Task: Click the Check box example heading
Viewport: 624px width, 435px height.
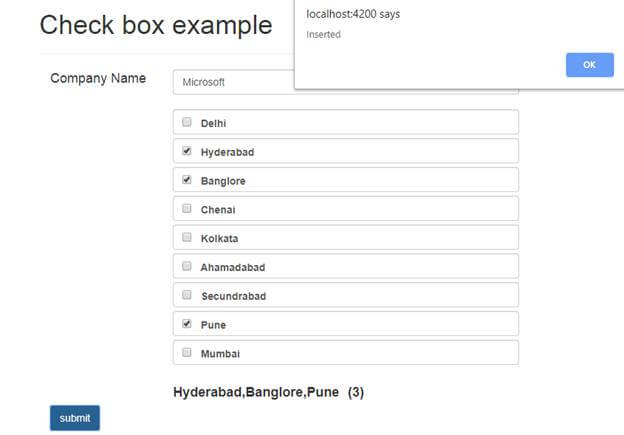Action: (156, 25)
